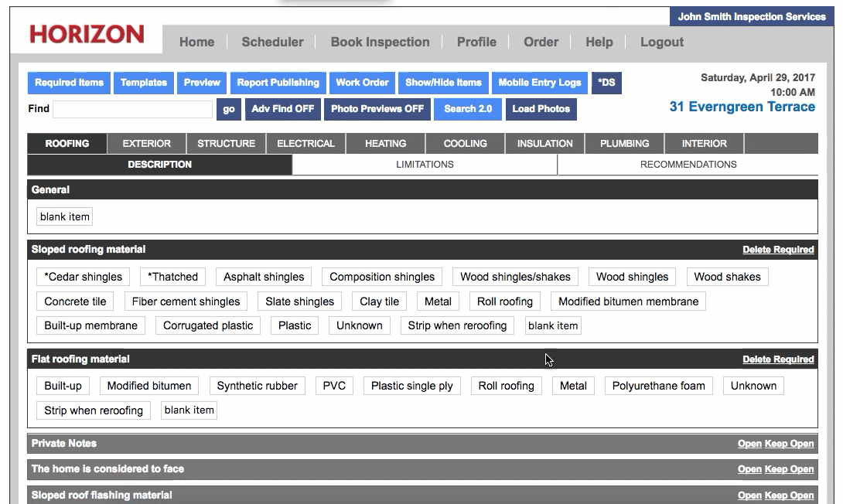Image resolution: width=843 pixels, height=504 pixels.
Task: Switch to the PLUMBING tab
Action: [x=624, y=144]
